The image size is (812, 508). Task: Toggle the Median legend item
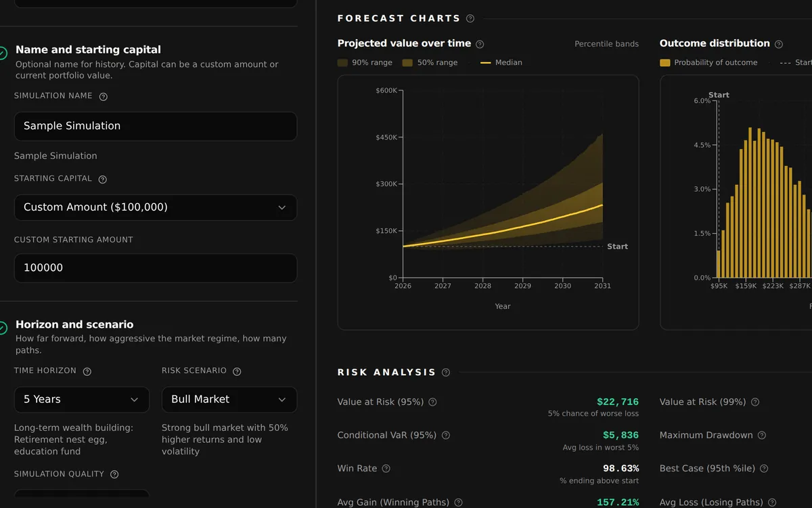click(501, 62)
